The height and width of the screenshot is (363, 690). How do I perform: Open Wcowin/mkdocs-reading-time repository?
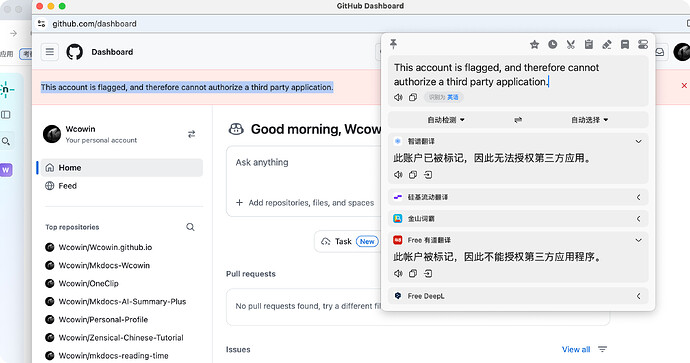114,356
